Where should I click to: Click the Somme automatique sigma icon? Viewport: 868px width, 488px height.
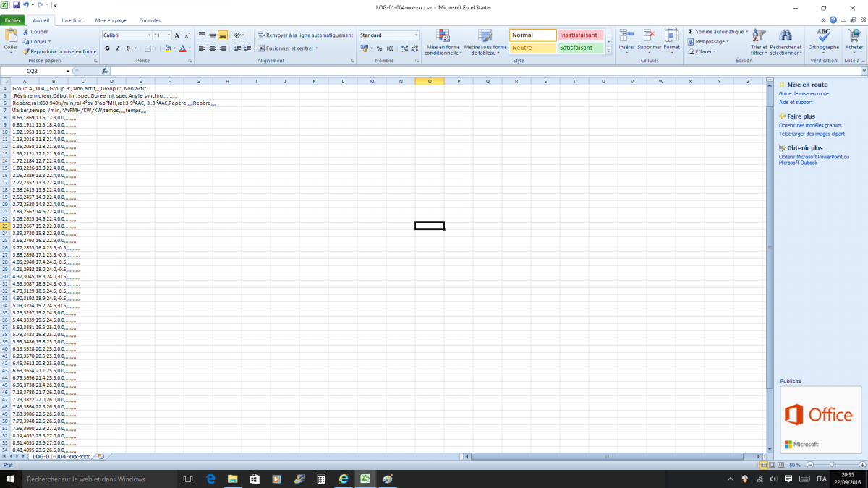(x=691, y=32)
